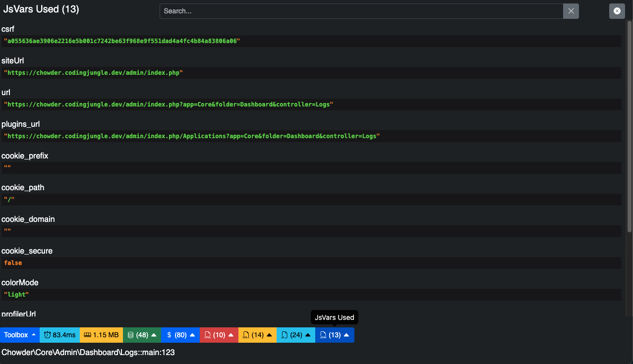Expand the caret next to CSS (14)
633x364 pixels.
(x=269, y=335)
